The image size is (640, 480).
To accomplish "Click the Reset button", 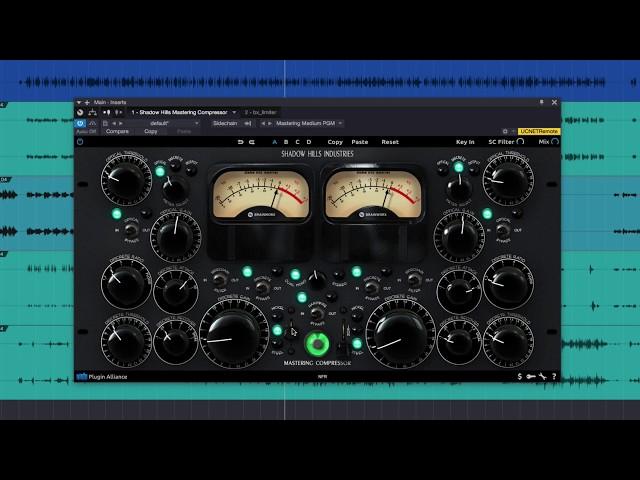I will point(390,142).
